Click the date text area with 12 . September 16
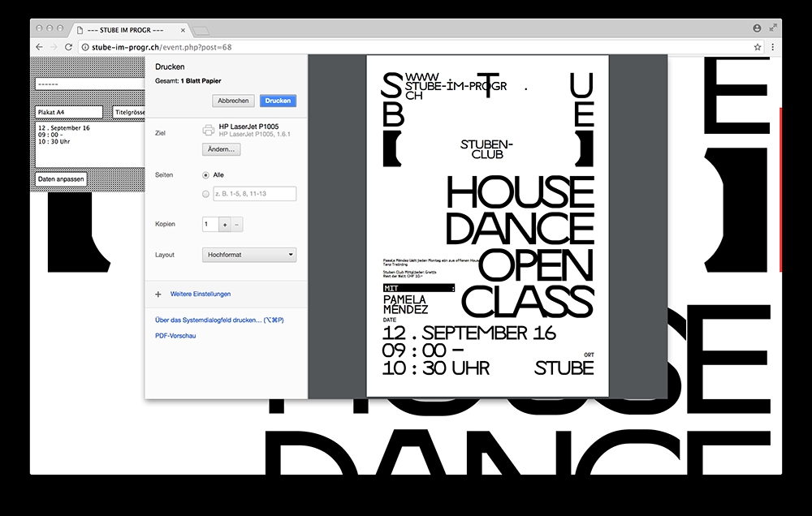This screenshot has height=516, width=812. point(90,144)
